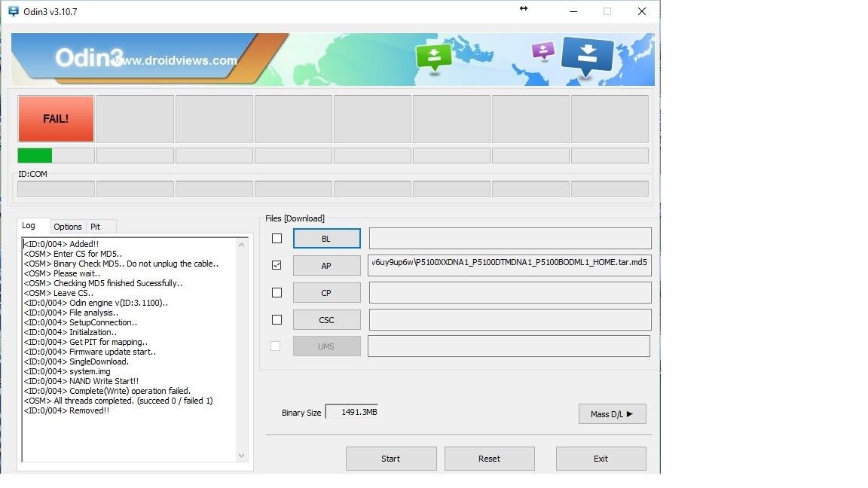Click the 'Initialzation..' log line
868x488 pixels.
[x=70, y=333]
